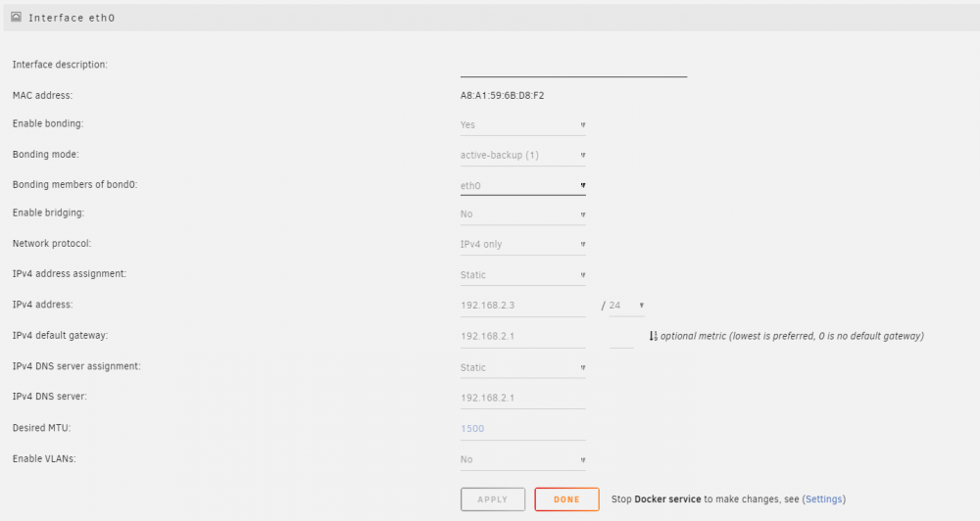Click the 'MAC address:' label
This screenshot has width=980, height=521.
point(42,96)
